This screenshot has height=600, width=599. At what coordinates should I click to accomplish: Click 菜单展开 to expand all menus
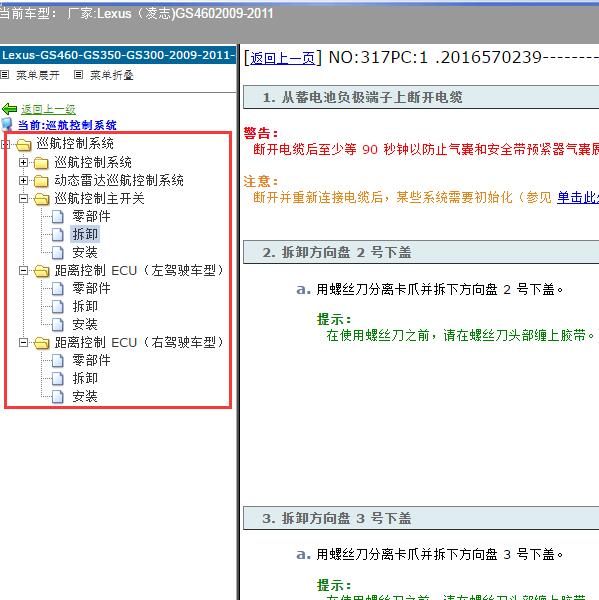[x=38, y=75]
